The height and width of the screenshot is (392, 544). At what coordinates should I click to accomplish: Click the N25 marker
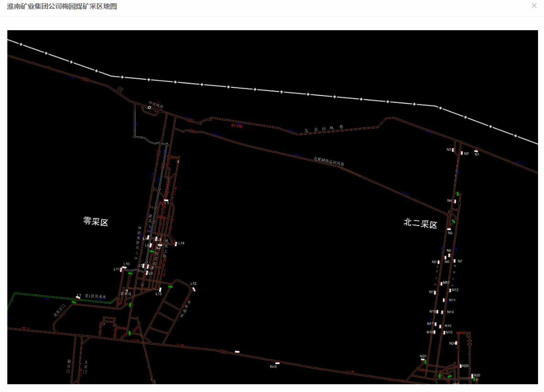tap(460, 366)
